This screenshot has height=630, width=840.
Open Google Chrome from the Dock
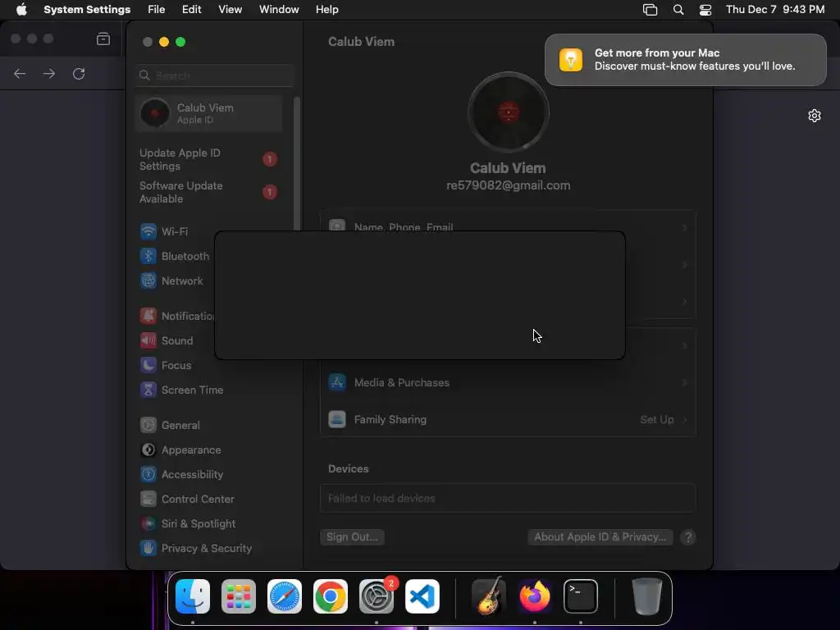331,596
